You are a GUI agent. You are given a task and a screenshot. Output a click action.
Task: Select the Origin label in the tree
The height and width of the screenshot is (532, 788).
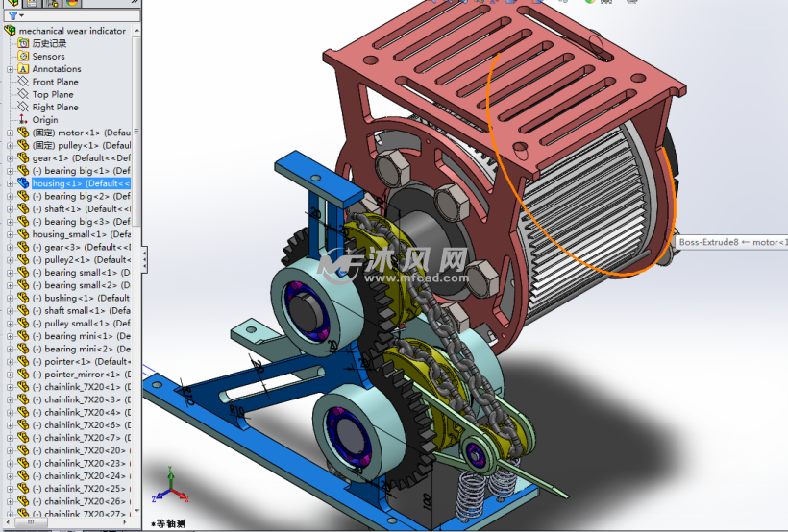point(45,120)
